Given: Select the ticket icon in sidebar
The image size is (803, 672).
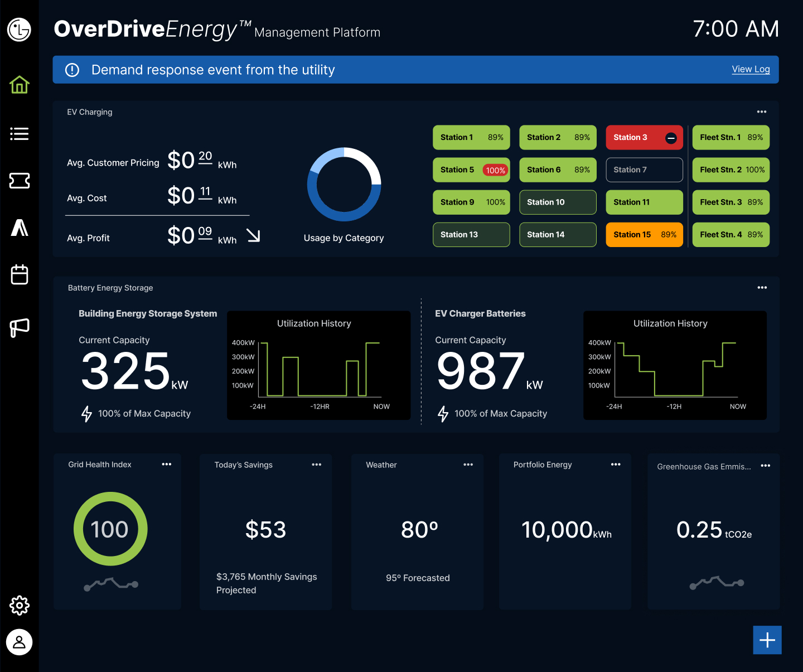Looking at the screenshot, I should pos(20,181).
